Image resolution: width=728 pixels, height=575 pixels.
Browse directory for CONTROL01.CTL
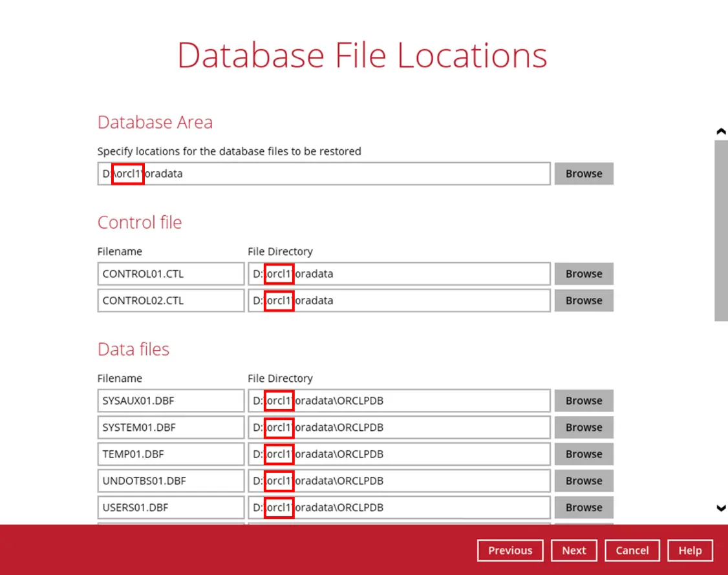click(x=583, y=273)
